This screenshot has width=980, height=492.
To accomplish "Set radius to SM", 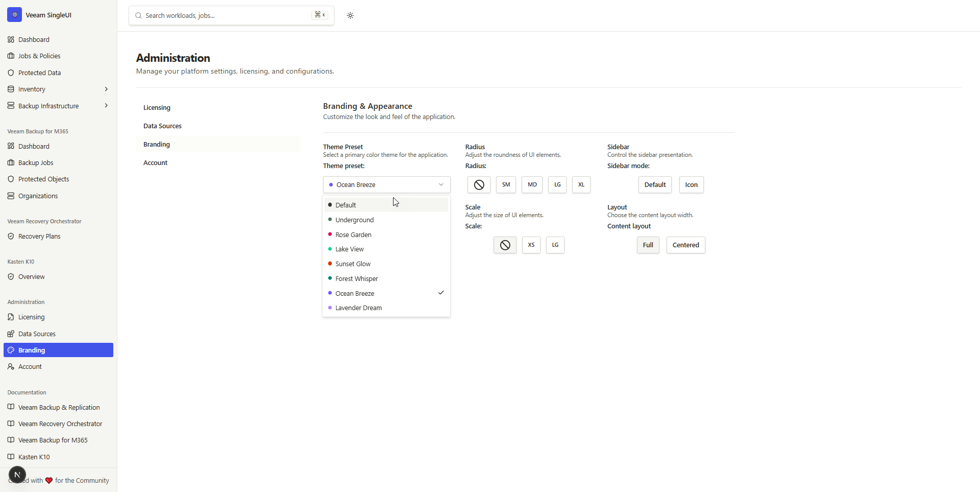I will (x=506, y=185).
